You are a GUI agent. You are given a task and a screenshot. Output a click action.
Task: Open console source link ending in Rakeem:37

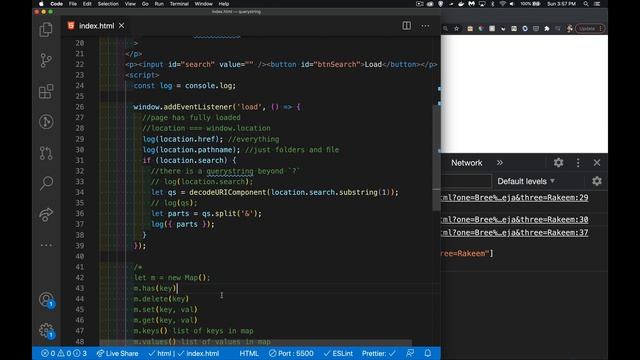click(x=514, y=233)
